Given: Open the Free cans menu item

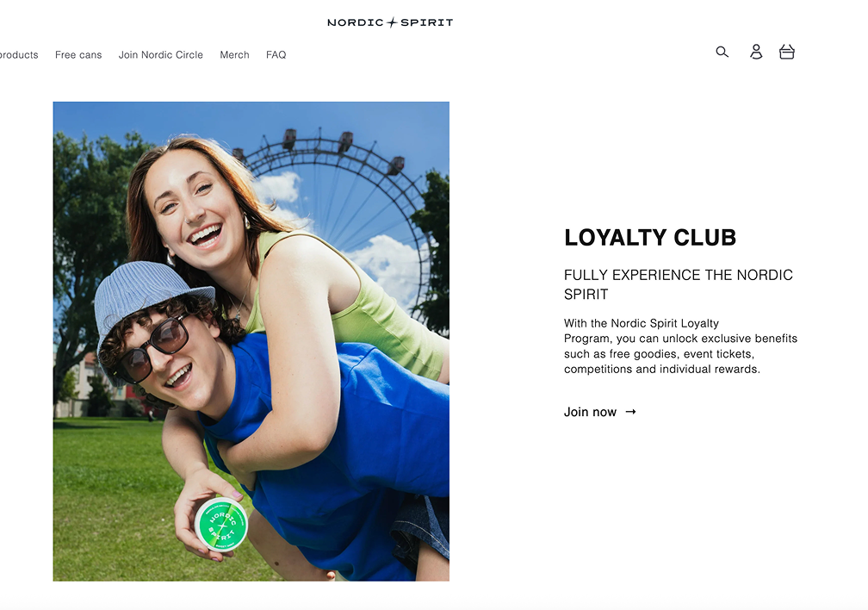Looking at the screenshot, I should (78, 55).
